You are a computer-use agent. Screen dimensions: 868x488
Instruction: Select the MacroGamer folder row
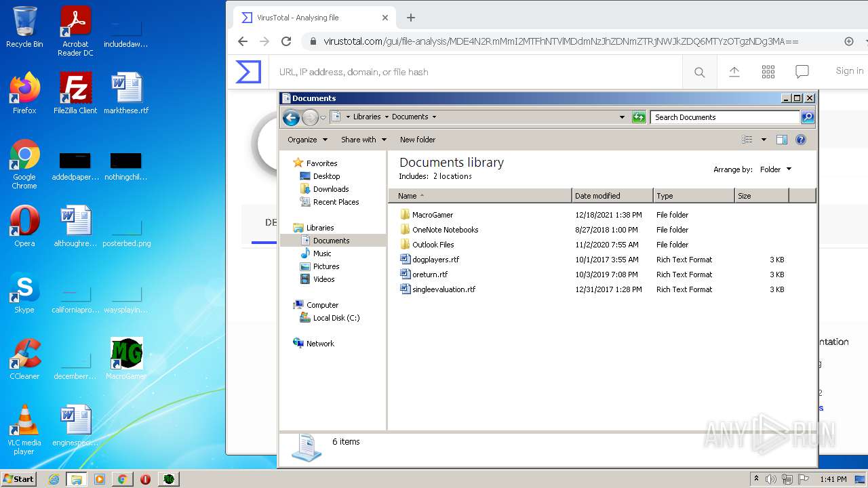coord(601,215)
